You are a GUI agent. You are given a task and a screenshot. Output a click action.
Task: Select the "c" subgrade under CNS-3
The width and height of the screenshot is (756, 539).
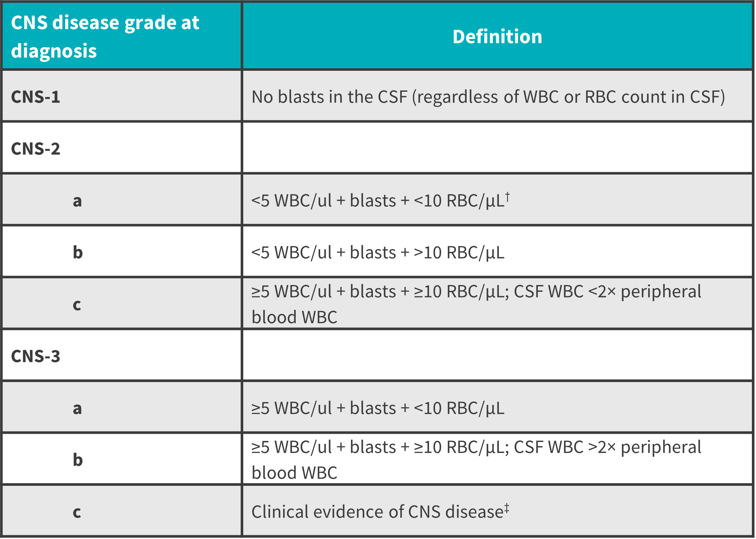coord(77,512)
